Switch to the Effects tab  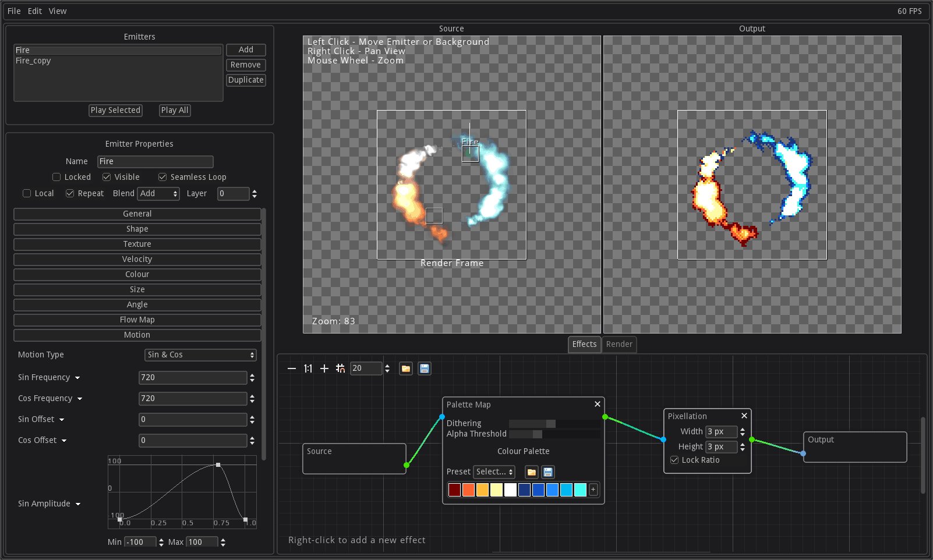pyautogui.click(x=584, y=345)
